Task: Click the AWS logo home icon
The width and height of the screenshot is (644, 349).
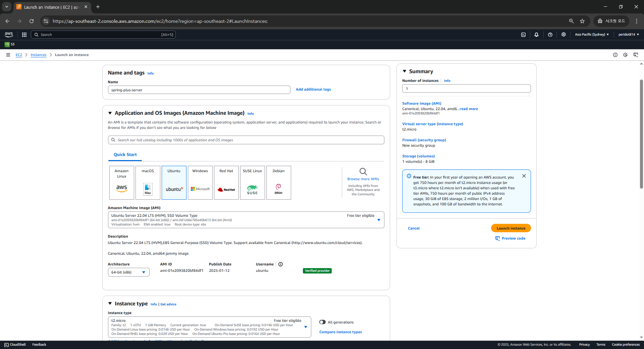Action: pos(9,35)
